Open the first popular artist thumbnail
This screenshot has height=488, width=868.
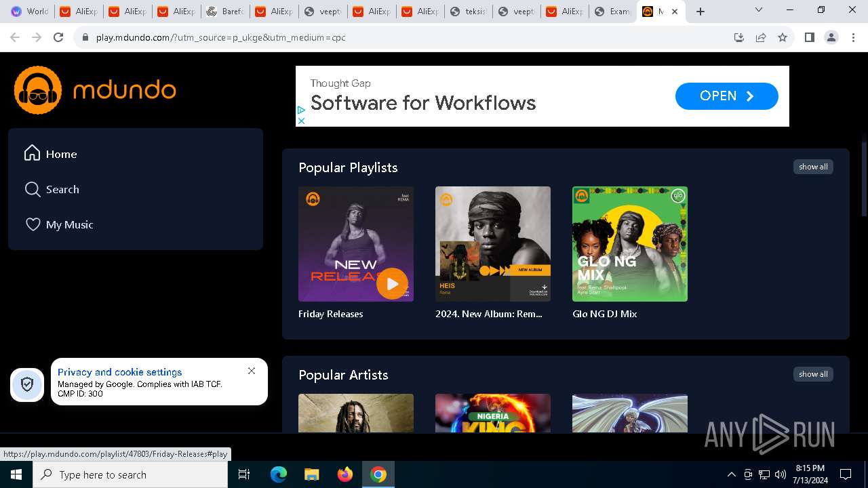pyautogui.click(x=356, y=413)
